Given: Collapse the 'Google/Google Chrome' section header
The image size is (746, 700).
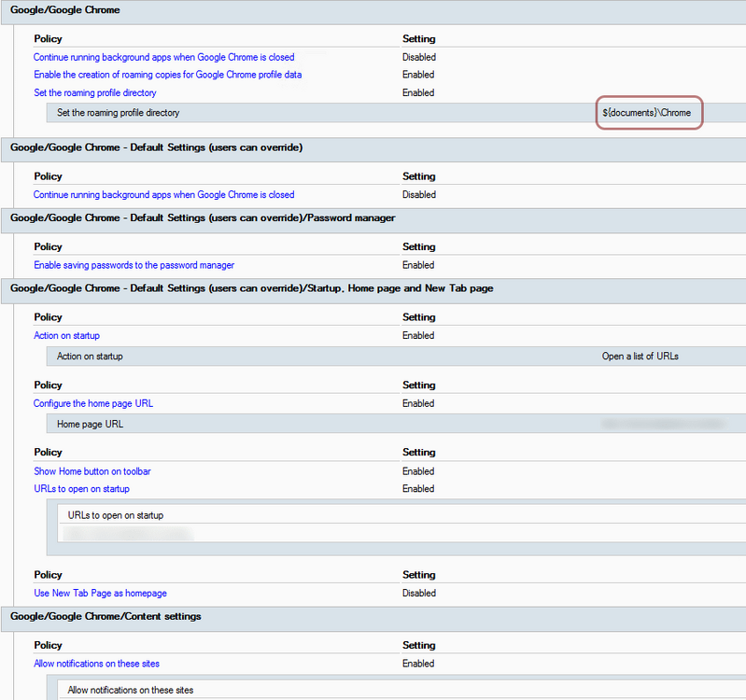Looking at the screenshot, I should point(373,11).
